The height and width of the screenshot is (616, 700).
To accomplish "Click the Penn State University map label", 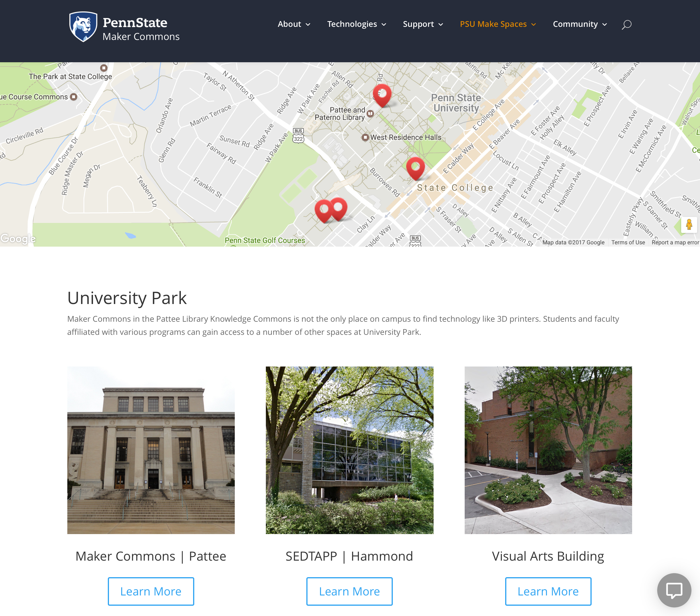I will tap(456, 103).
